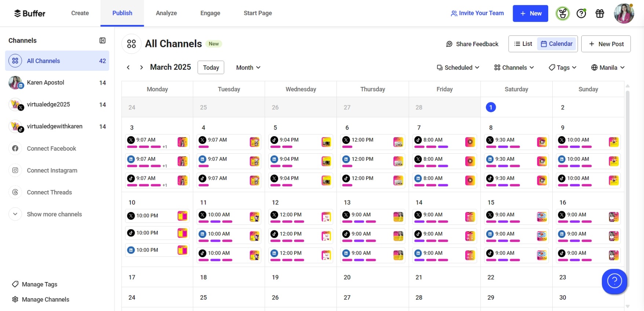Open the Engage tab
Viewport: 644px width, 311px height.
(210, 13)
